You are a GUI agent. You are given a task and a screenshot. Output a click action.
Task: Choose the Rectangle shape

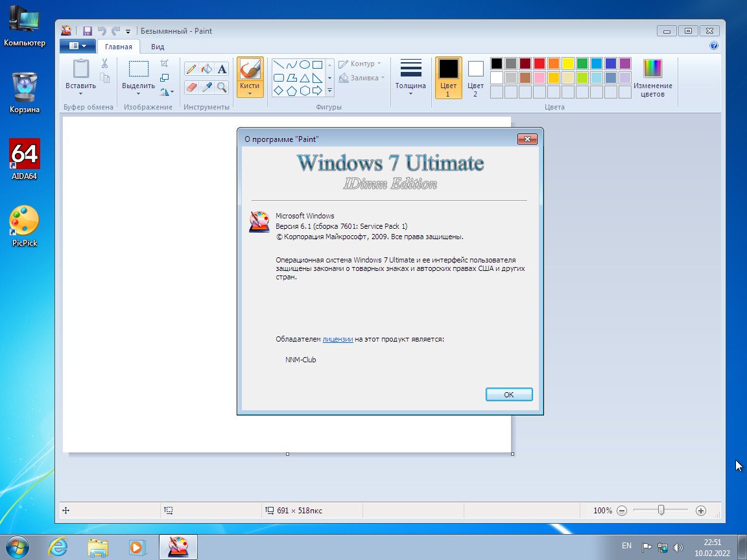pyautogui.click(x=317, y=65)
